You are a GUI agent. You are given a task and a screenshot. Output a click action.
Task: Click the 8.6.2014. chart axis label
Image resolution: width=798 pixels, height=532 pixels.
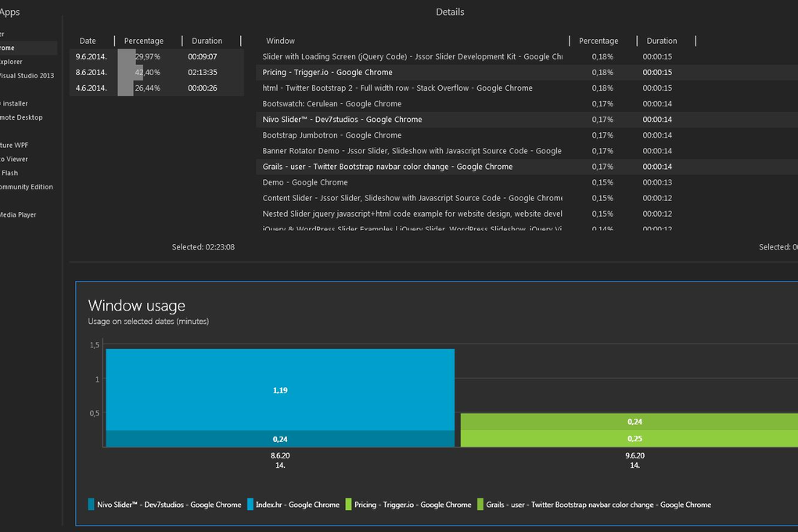pyautogui.click(x=280, y=460)
